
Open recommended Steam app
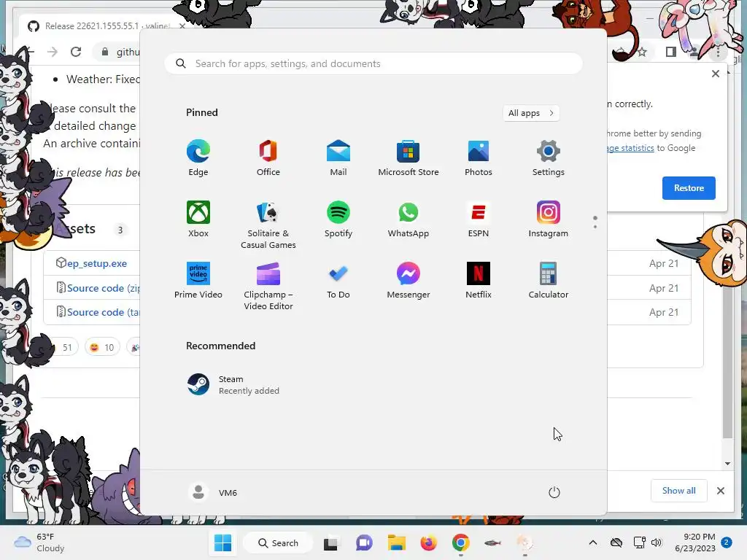pos(233,385)
